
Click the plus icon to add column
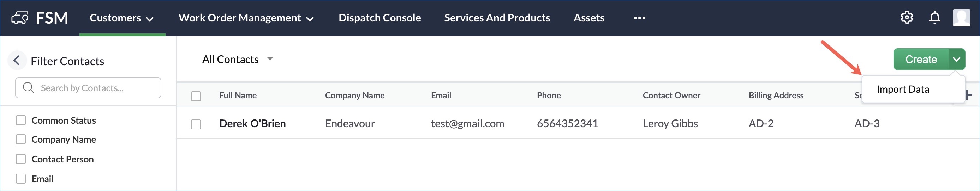point(968,95)
